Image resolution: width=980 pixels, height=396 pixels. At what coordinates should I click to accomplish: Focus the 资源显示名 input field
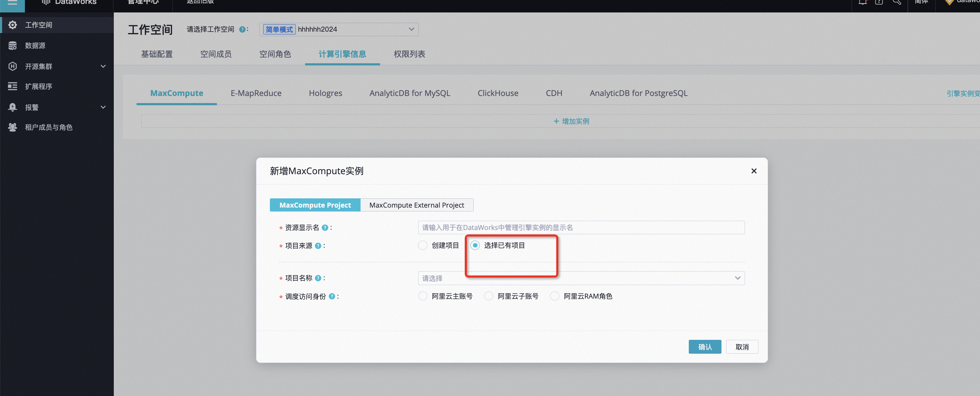[581, 228]
